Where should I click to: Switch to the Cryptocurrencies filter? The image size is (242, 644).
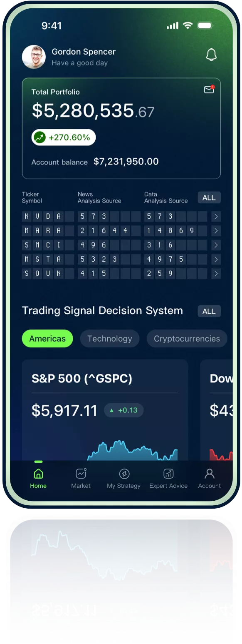pos(187,339)
